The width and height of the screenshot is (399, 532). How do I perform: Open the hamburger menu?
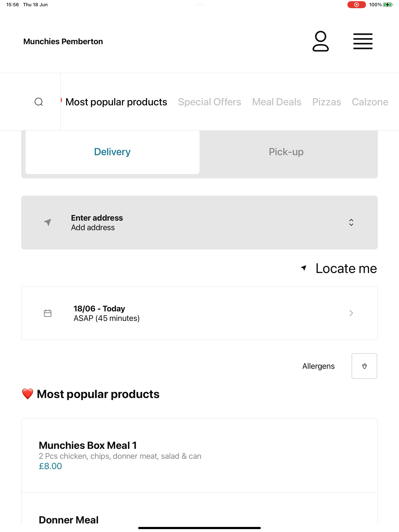pyautogui.click(x=363, y=41)
